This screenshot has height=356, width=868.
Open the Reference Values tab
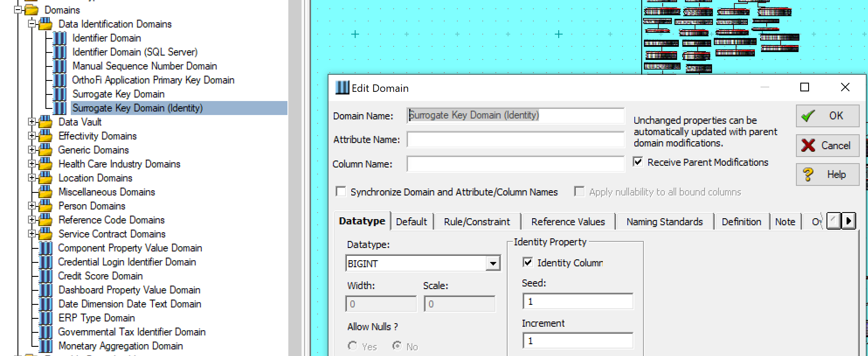(568, 222)
